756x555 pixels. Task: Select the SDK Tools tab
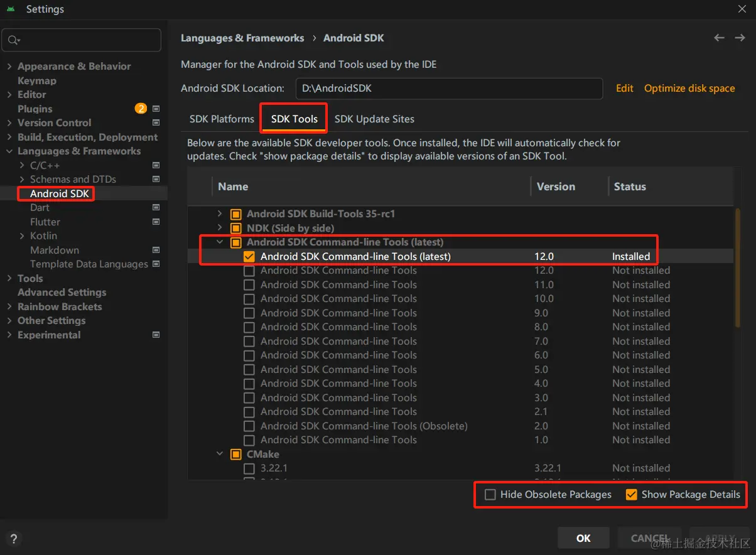point(294,119)
